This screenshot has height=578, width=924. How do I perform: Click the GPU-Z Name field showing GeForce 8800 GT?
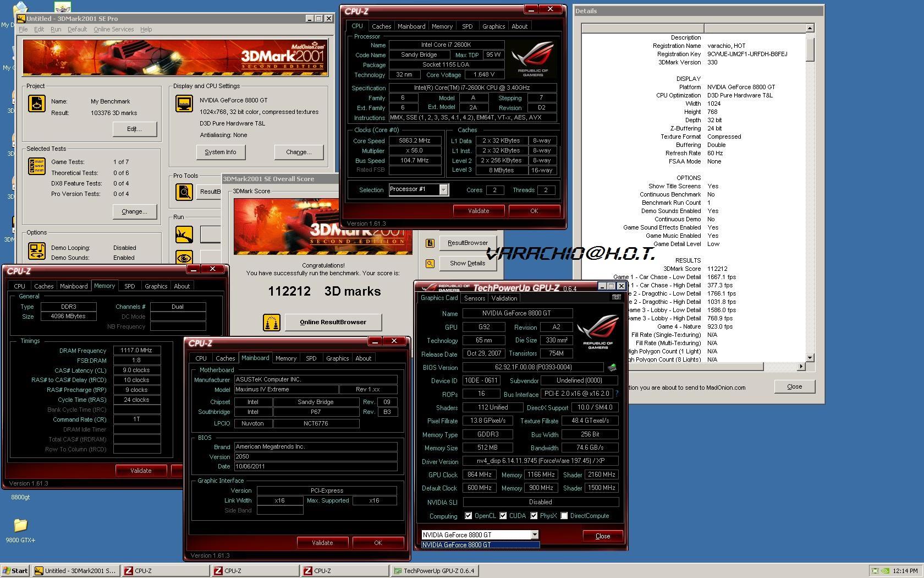[517, 313]
